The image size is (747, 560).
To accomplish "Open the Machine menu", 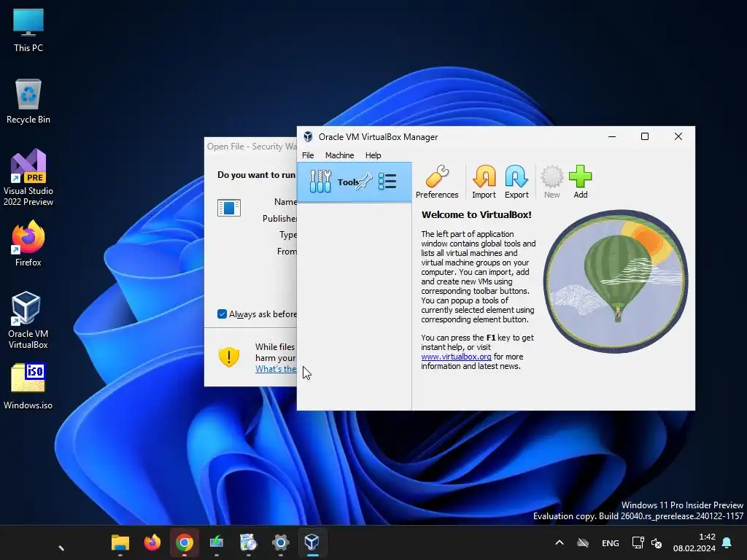I will [x=339, y=155].
